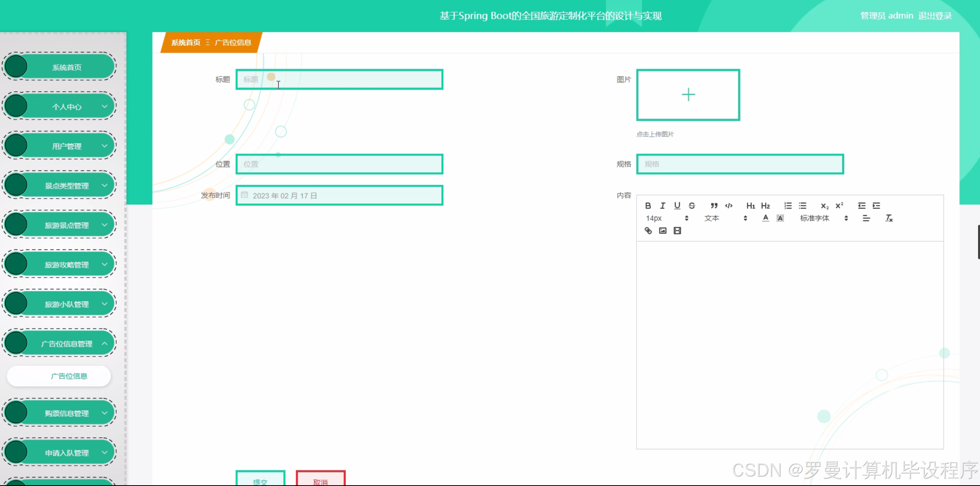Insert a blockquote in the editor
The width and height of the screenshot is (980, 486).
click(x=714, y=206)
